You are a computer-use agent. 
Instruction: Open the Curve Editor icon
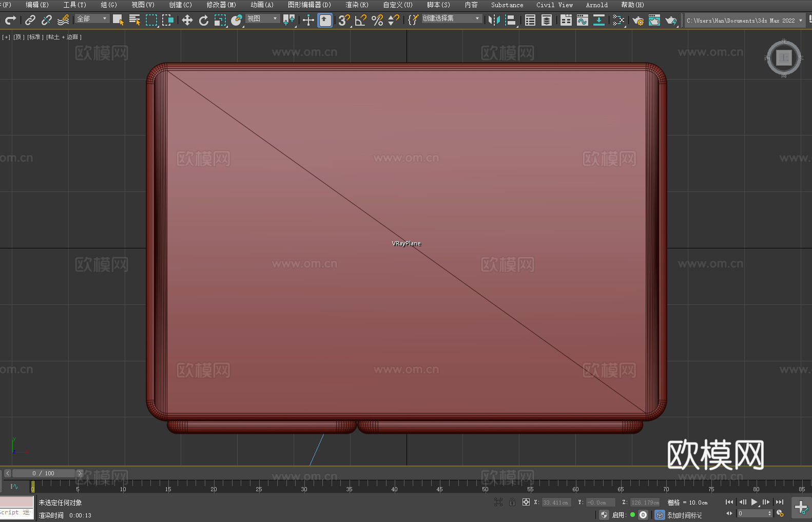coord(583,20)
